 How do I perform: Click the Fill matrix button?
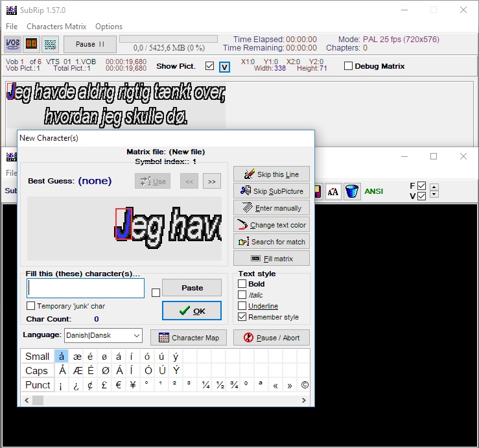click(272, 259)
